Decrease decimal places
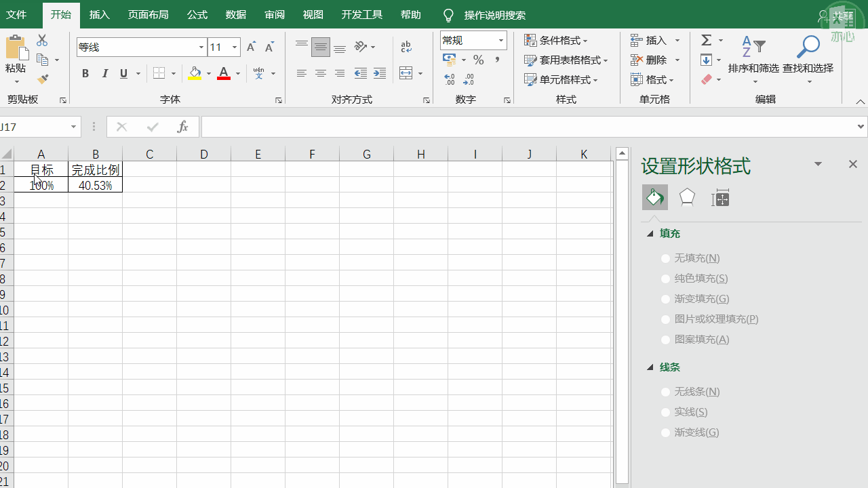868x488 pixels. (469, 79)
